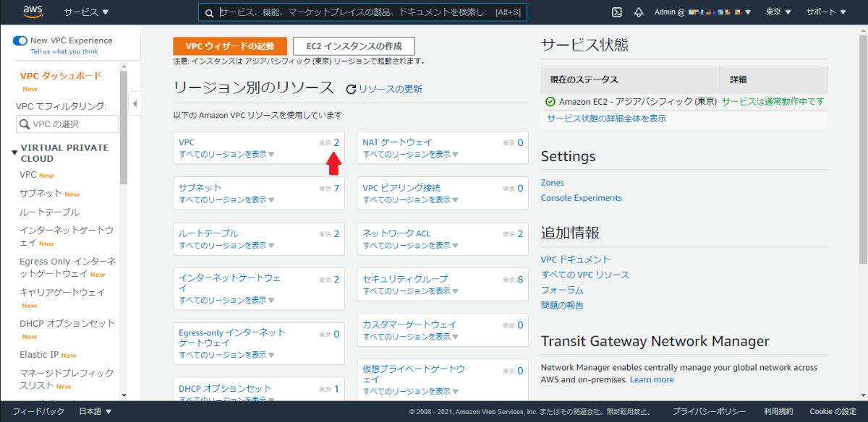The image size is (868, 422).
Task: Click the Tell us what you think link
Action: tap(64, 52)
